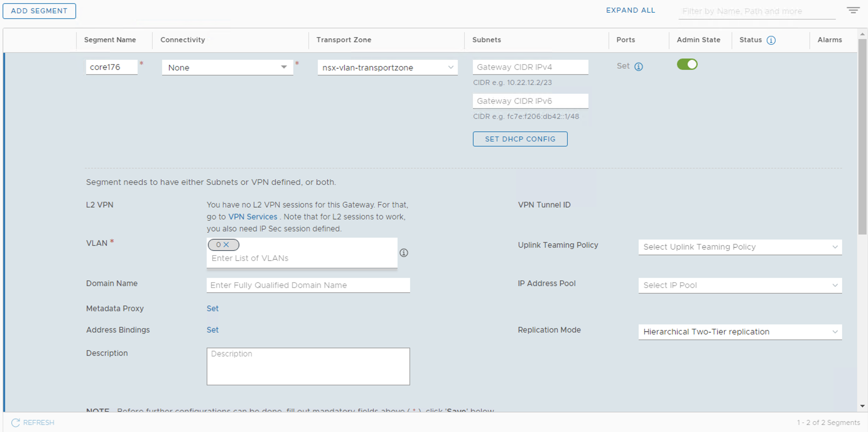Click the Gateway CIDR IPv4 input field
The height and width of the screenshot is (432, 868).
(530, 67)
